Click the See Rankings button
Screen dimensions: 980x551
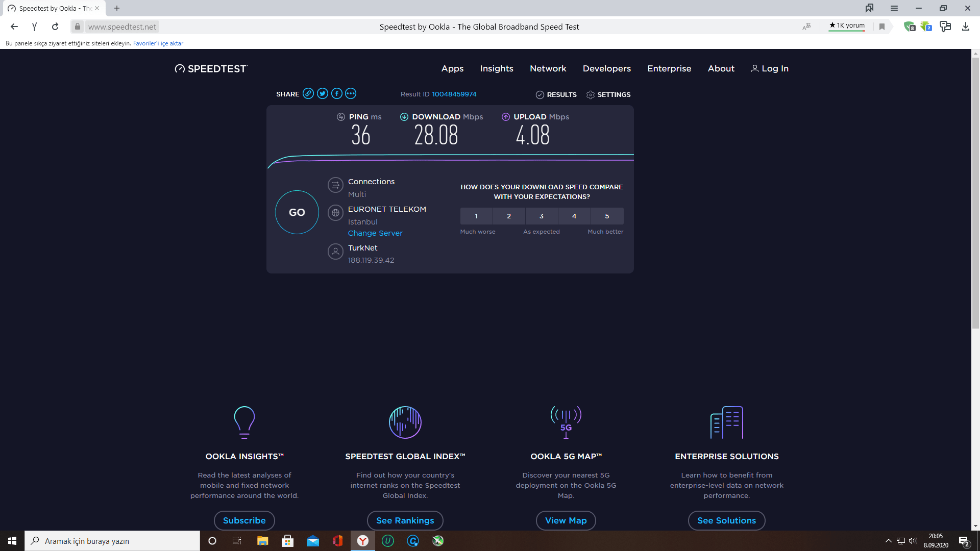click(405, 520)
